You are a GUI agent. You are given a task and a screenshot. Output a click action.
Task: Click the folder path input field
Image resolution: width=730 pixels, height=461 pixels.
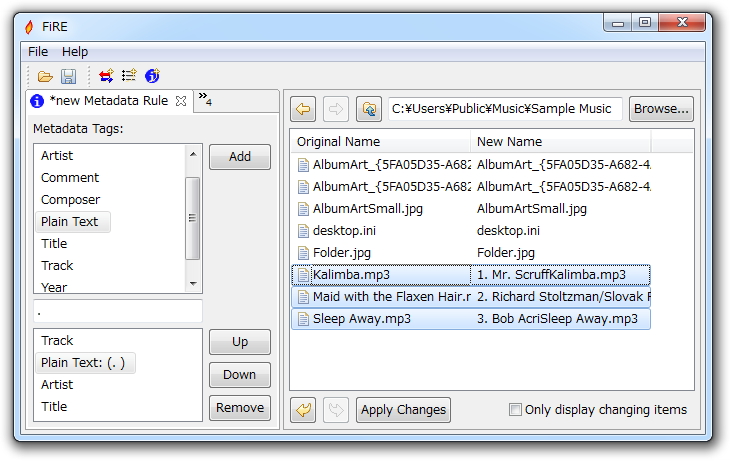coord(505,109)
